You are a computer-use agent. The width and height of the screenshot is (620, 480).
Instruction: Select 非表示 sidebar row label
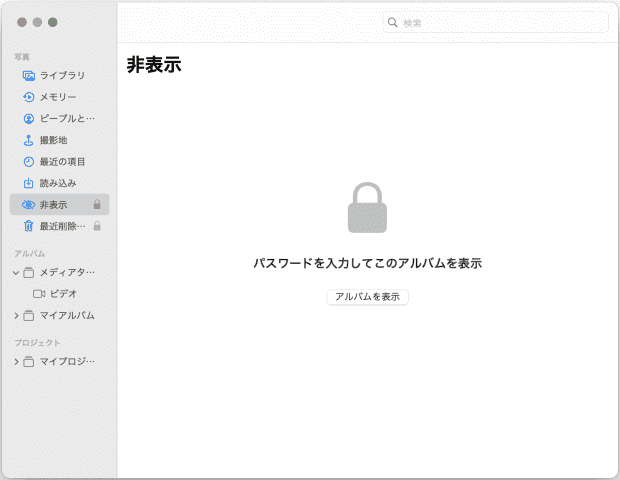(x=53, y=205)
